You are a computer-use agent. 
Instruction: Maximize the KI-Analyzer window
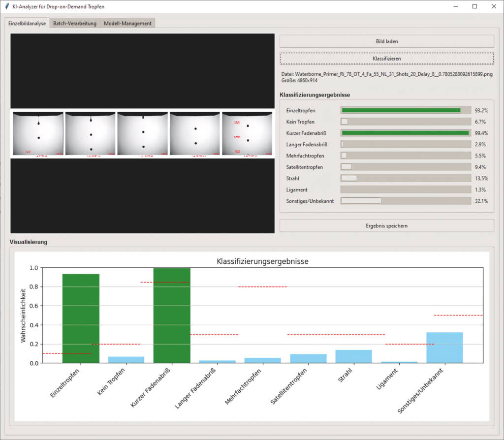coord(474,6)
